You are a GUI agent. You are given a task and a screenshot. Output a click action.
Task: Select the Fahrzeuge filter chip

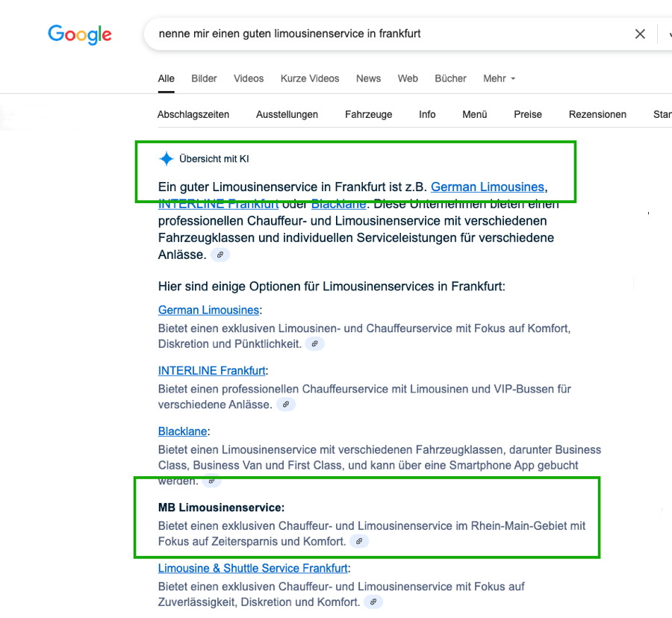(x=369, y=115)
